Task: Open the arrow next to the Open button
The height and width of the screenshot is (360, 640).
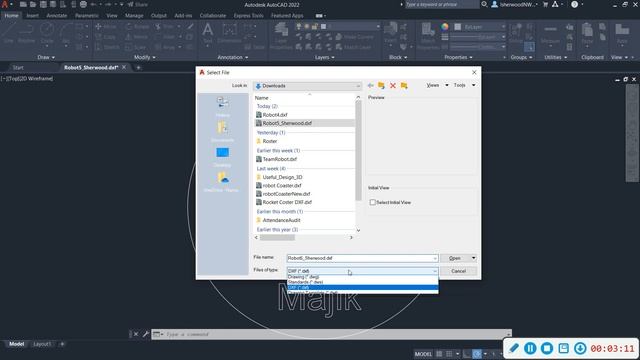Action: pos(473,258)
